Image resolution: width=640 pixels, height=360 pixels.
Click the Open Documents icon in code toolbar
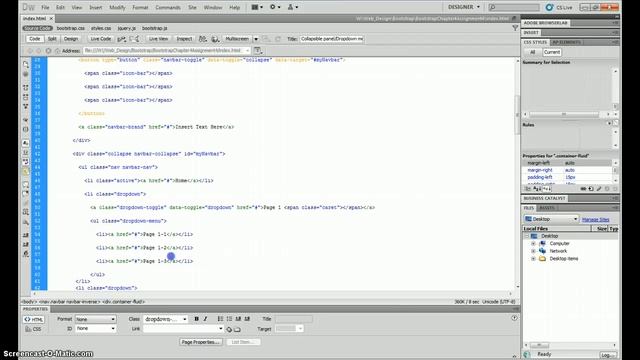(26, 64)
